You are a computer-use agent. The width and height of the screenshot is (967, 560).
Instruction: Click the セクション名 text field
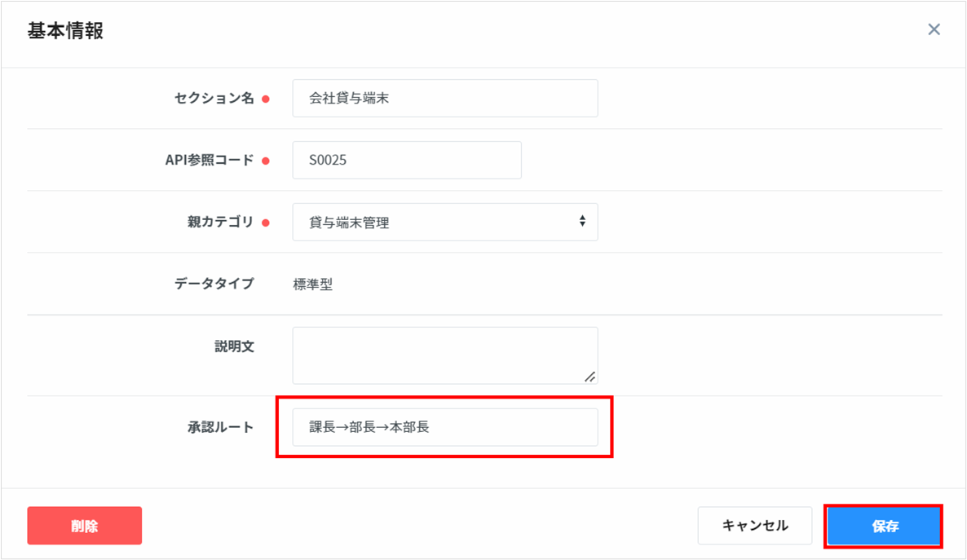pyautogui.click(x=444, y=99)
